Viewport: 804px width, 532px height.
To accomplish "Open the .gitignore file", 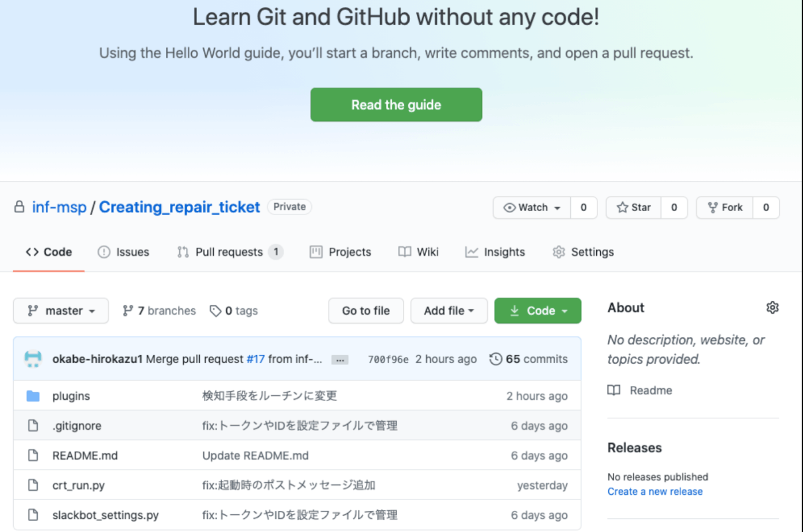I will pyautogui.click(x=77, y=426).
